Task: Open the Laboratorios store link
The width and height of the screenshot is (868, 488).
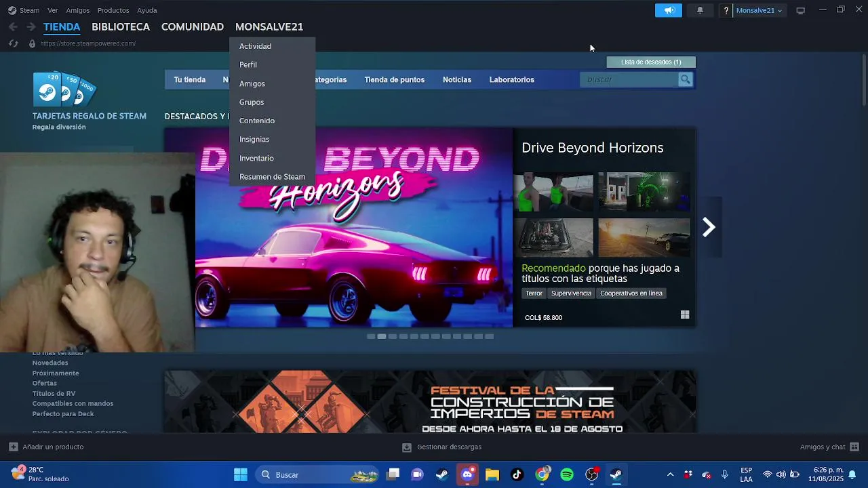Action: (512, 79)
